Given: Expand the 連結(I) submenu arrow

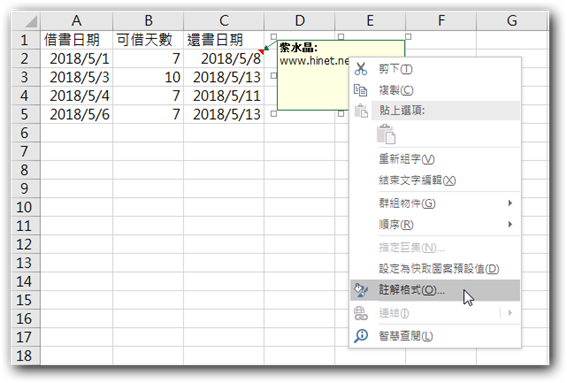Looking at the screenshot, I should pyautogui.click(x=510, y=312).
